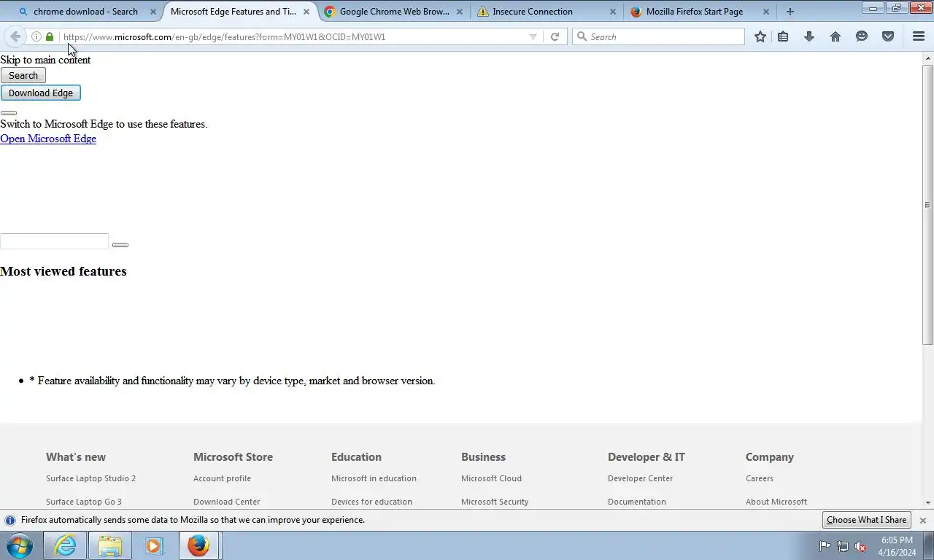Screen dimensions: 934x560
Task: Open the downloads arrow icon
Action: 809,36
